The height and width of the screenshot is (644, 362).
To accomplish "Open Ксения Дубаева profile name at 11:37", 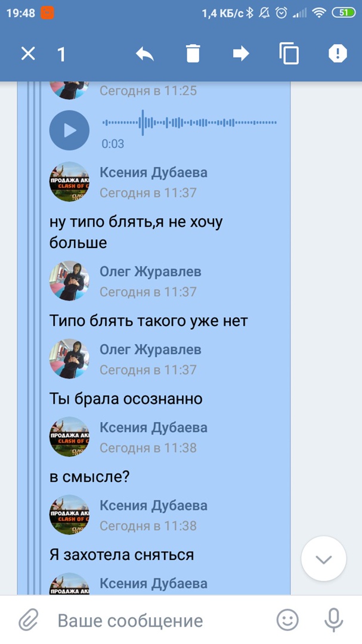I will tap(154, 173).
